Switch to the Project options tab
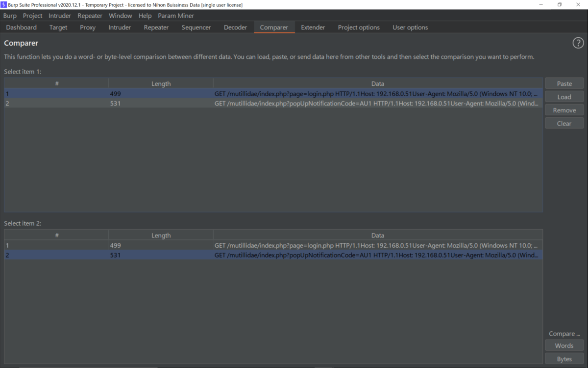 point(359,27)
